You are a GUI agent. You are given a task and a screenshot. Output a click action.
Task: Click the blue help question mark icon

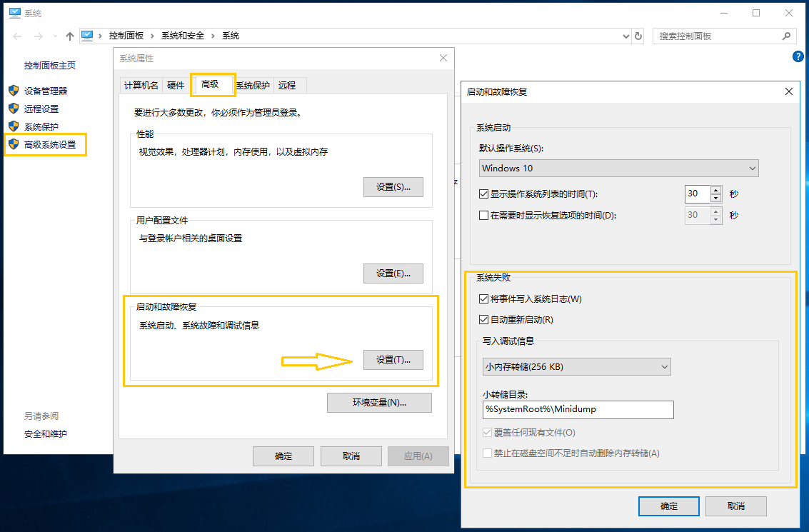tap(798, 56)
